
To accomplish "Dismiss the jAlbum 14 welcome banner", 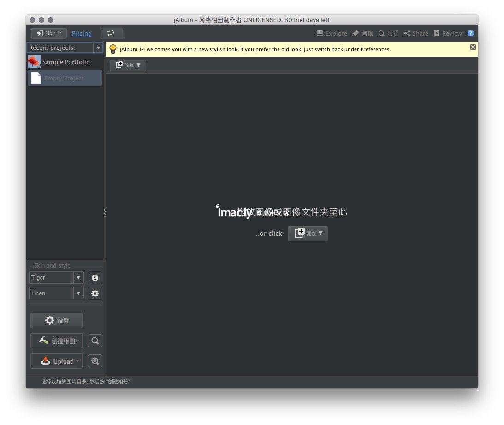I will tap(473, 47).
